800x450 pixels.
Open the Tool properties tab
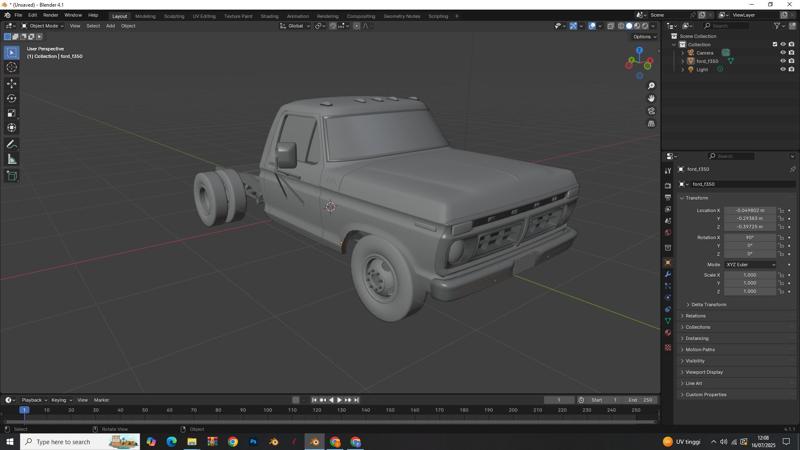pyautogui.click(x=668, y=171)
